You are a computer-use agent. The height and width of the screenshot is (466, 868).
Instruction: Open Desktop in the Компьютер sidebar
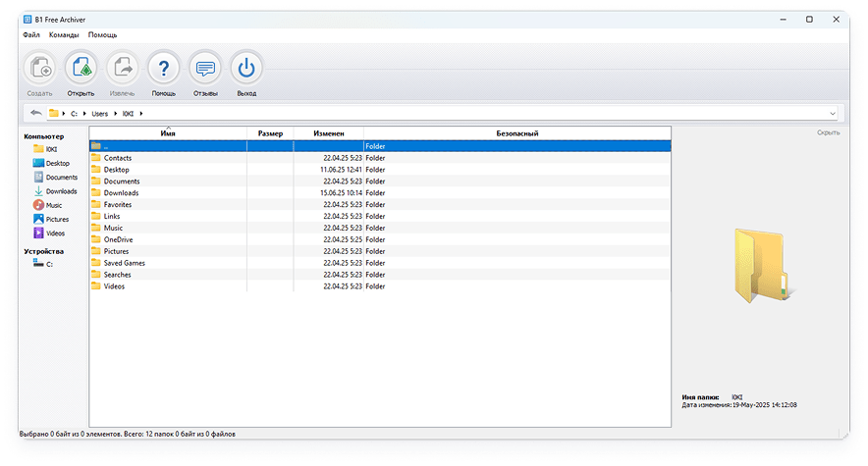coord(51,163)
